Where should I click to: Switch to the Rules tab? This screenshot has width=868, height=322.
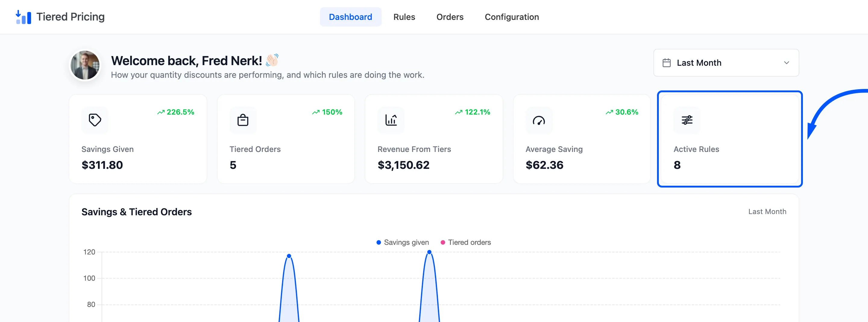404,17
